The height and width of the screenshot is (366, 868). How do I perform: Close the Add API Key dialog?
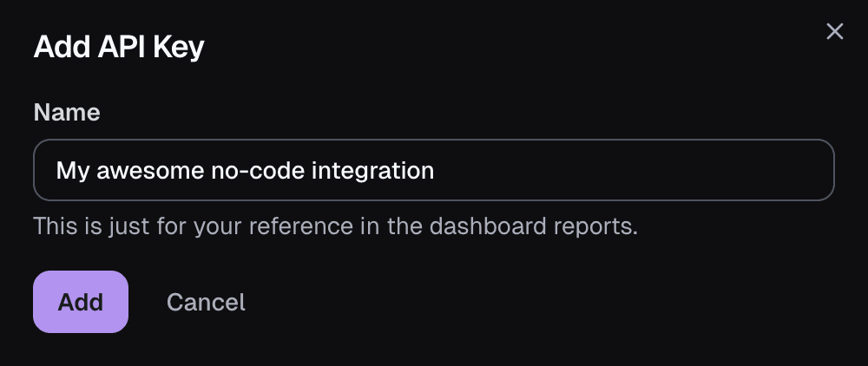point(834,32)
